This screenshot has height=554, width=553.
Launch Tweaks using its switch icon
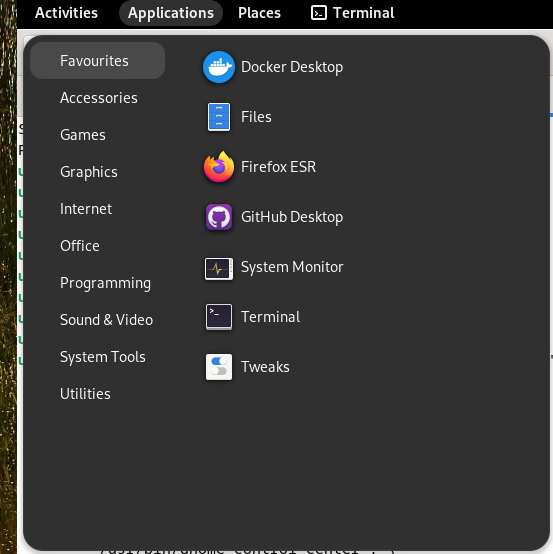click(219, 367)
